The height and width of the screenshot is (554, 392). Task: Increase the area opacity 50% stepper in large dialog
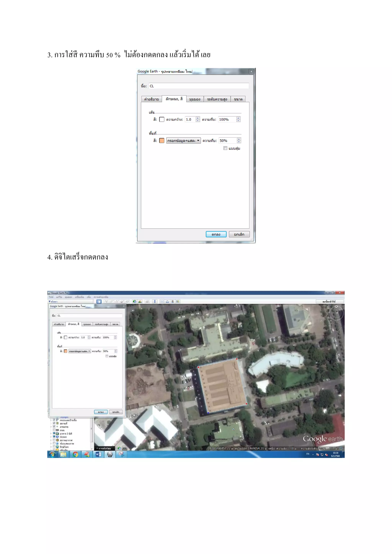(x=239, y=139)
